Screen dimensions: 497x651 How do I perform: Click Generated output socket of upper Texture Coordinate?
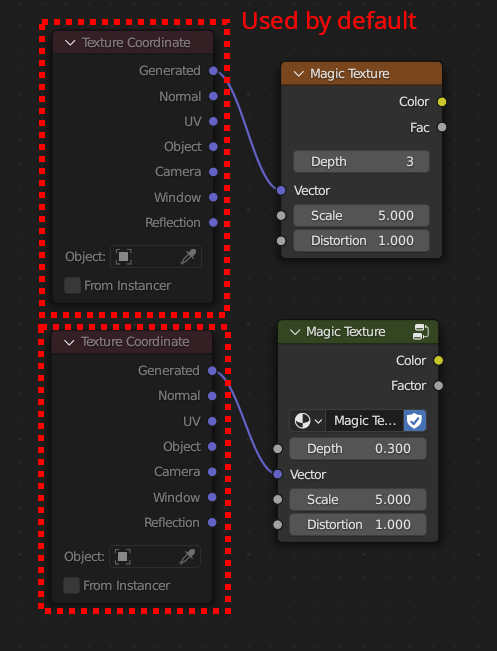pyautogui.click(x=213, y=71)
